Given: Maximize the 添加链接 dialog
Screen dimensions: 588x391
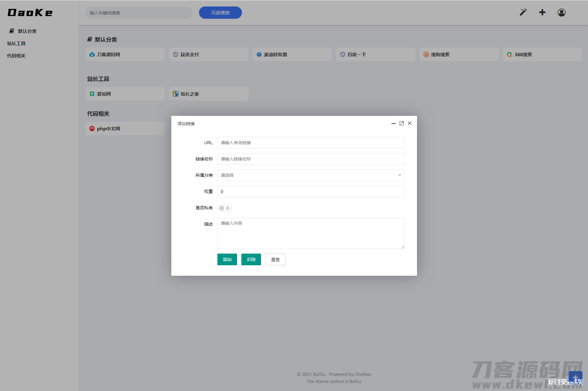Looking at the screenshot, I should click(402, 123).
